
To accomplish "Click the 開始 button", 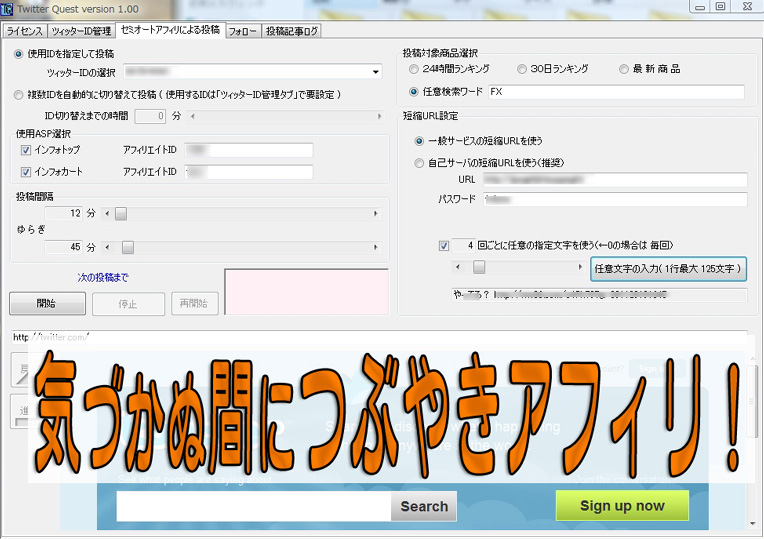I will coord(47,304).
